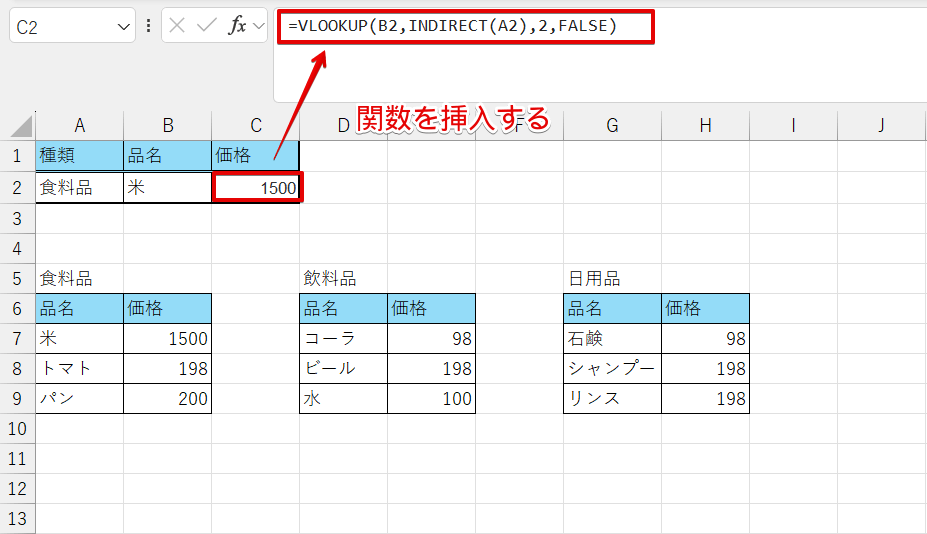Screen dimensions: 927x534
Task: Click cell B6 header 価格
Action: pos(167,309)
